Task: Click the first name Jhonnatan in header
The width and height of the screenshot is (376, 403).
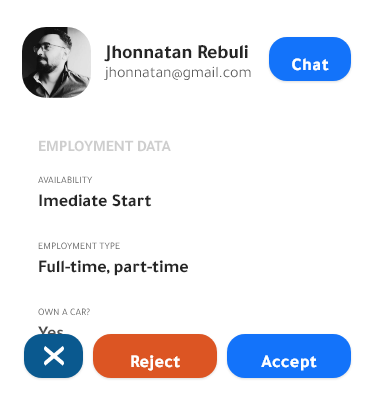Action: (148, 53)
